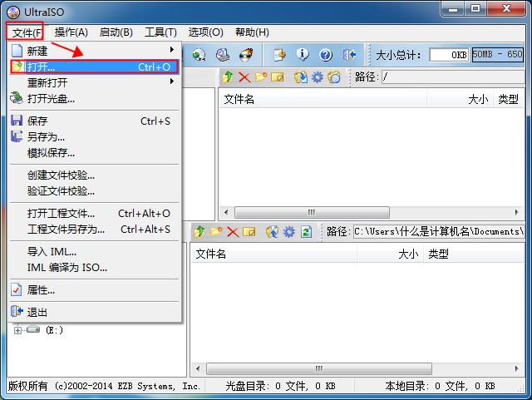Select 另存为... menu item
The width and height of the screenshot is (532, 400).
tap(95, 137)
